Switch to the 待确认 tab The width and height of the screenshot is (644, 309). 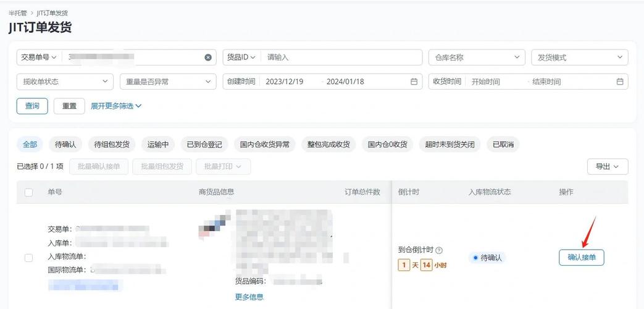[x=65, y=145]
